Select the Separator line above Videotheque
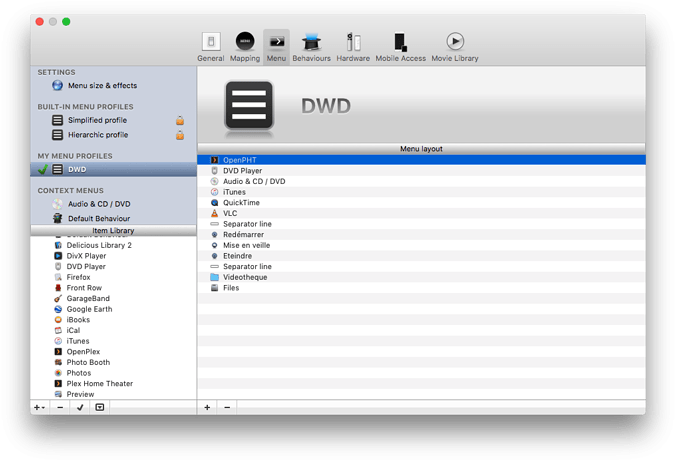This screenshot has width=675, height=460. tap(421, 267)
